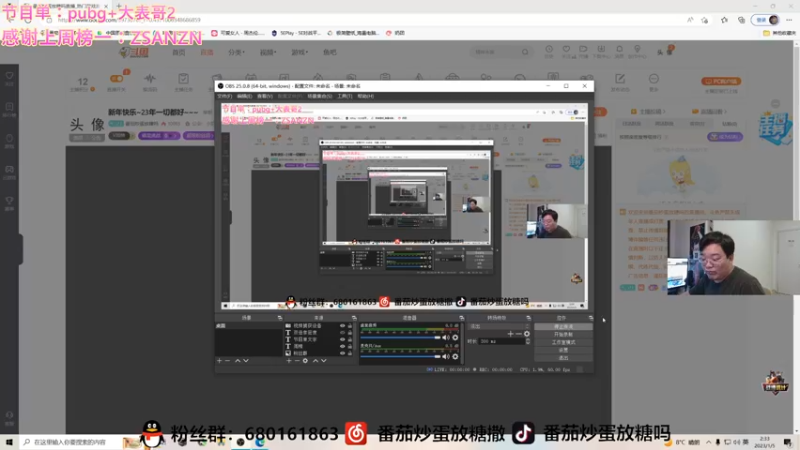Screen dimensions: 800x450
Task: Open browser favorites star icon
Action: 724,20
